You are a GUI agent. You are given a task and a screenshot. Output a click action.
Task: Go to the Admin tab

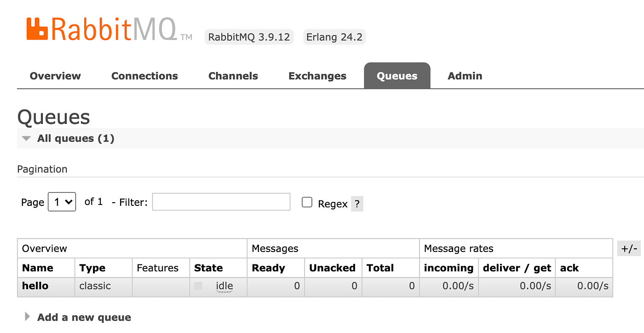465,76
